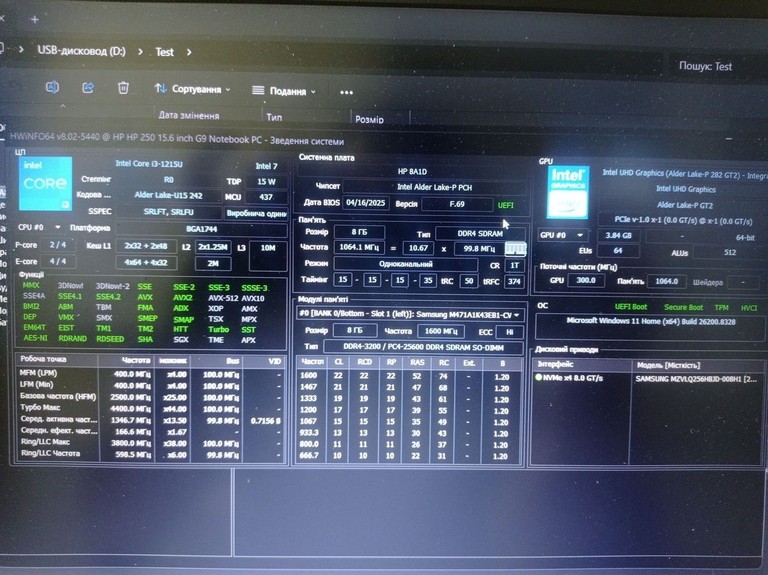Click the BGA1744 platform field

(x=201, y=229)
